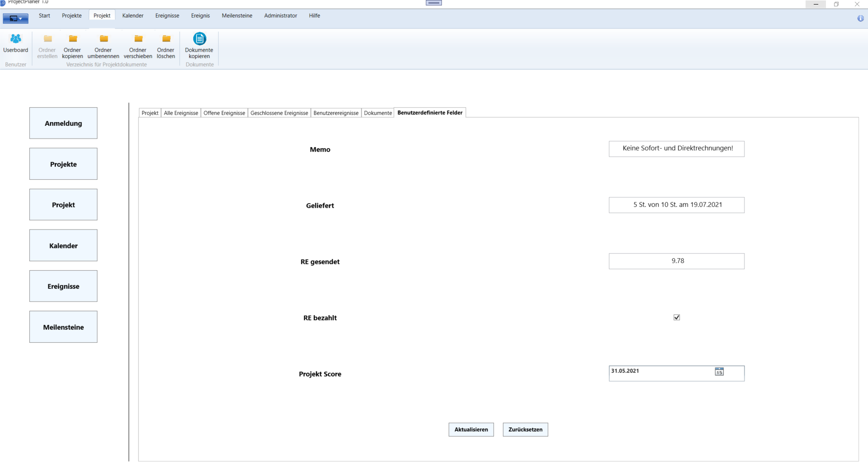The image size is (868, 470).
Task: Minimize the ProjectPlaner window
Action: (816, 4)
